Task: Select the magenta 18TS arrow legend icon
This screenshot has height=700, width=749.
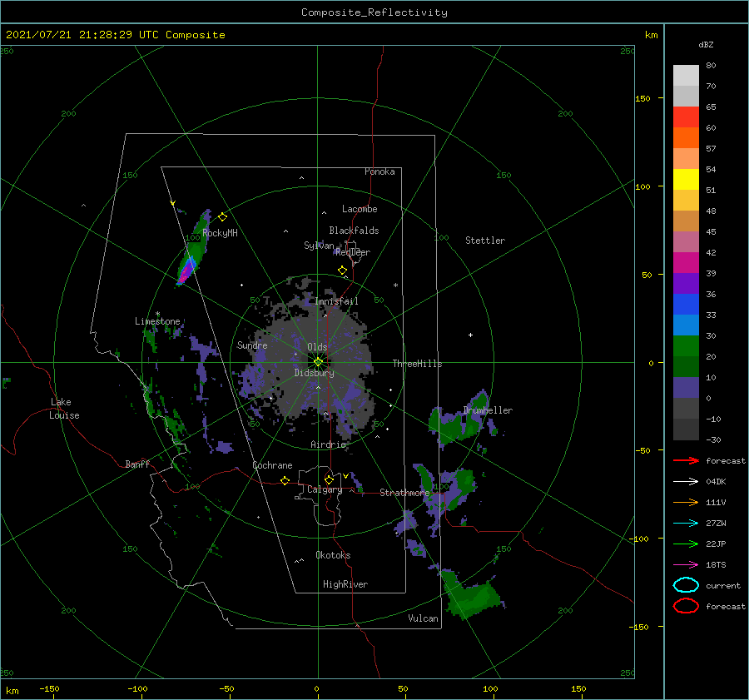Action: pyautogui.click(x=686, y=565)
